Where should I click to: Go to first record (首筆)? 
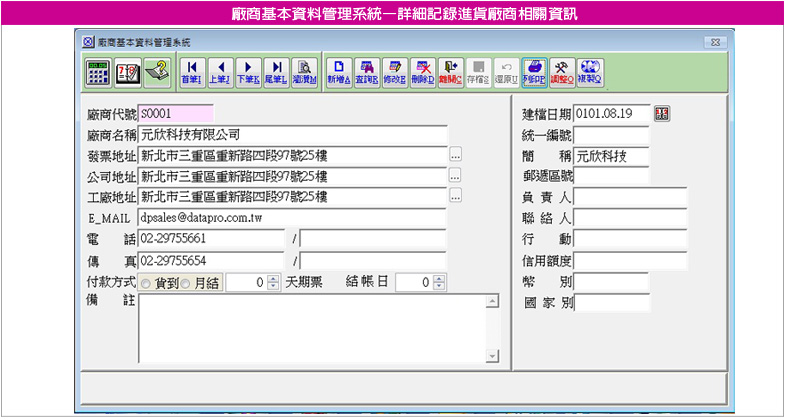pyautogui.click(x=190, y=71)
